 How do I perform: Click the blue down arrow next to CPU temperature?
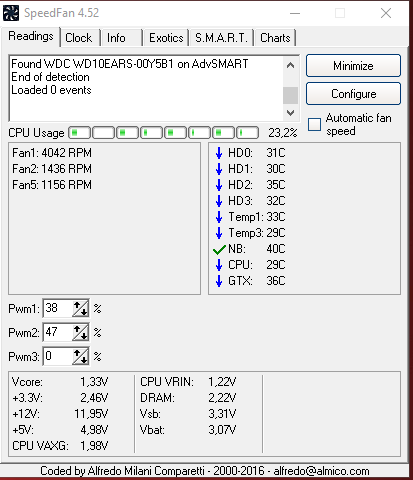(219, 265)
